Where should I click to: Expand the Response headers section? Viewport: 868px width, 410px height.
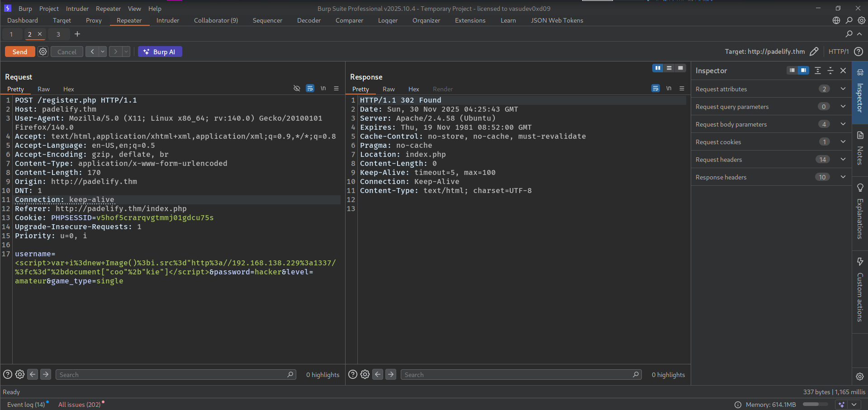(843, 177)
